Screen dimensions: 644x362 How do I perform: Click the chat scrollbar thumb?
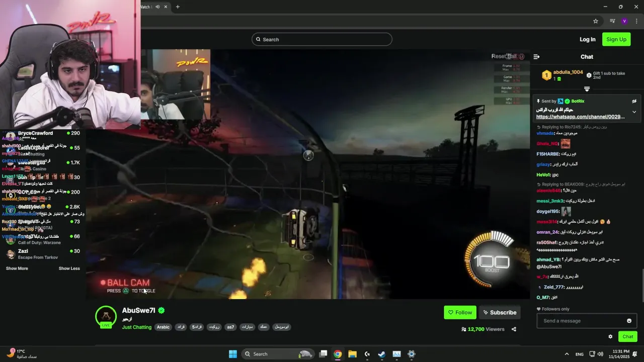pos(642,285)
